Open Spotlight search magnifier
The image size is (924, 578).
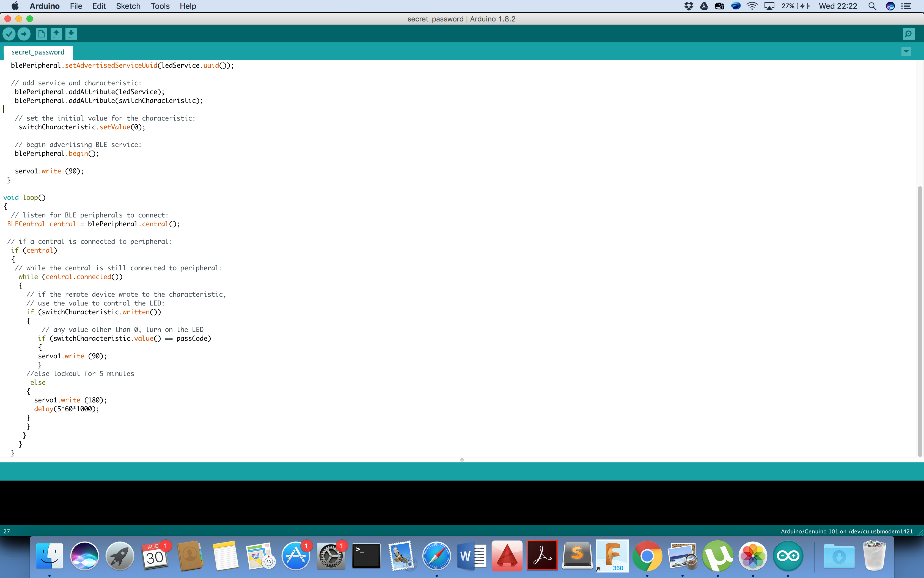point(872,6)
